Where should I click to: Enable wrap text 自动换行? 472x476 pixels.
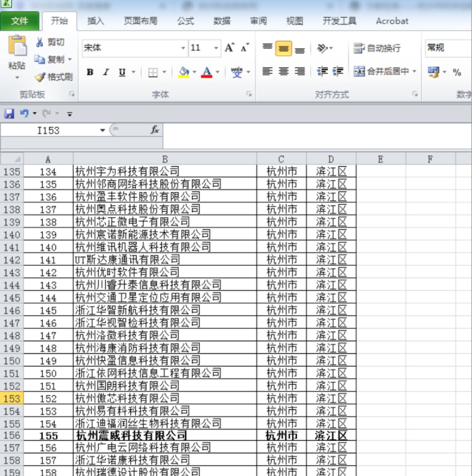pyautogui.click(x=377, y=48)
